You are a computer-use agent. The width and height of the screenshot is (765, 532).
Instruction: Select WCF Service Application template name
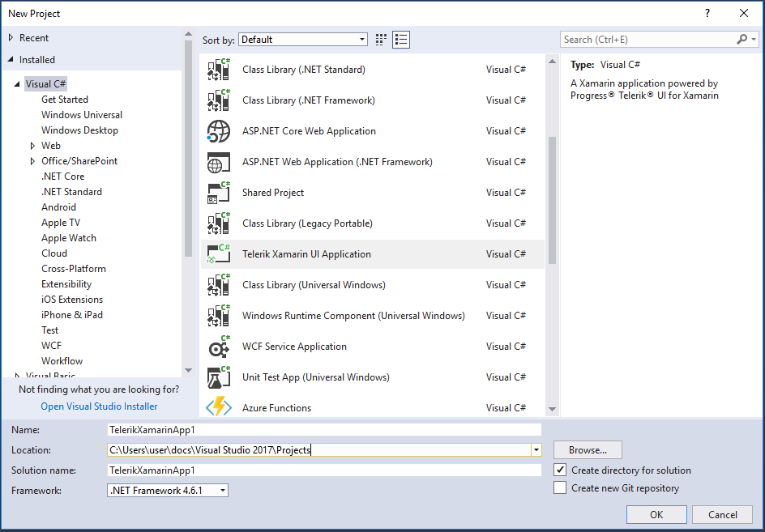(x=295, y=347)
